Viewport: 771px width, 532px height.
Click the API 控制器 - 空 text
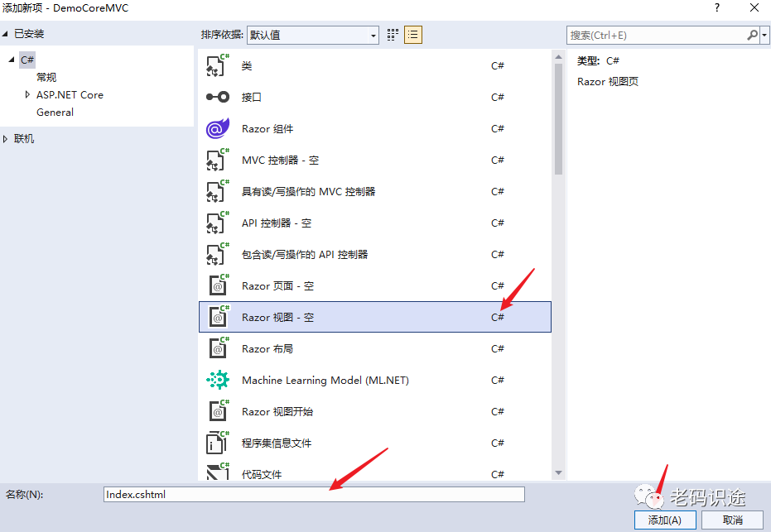pyautogui.click(x=277, y=223)
